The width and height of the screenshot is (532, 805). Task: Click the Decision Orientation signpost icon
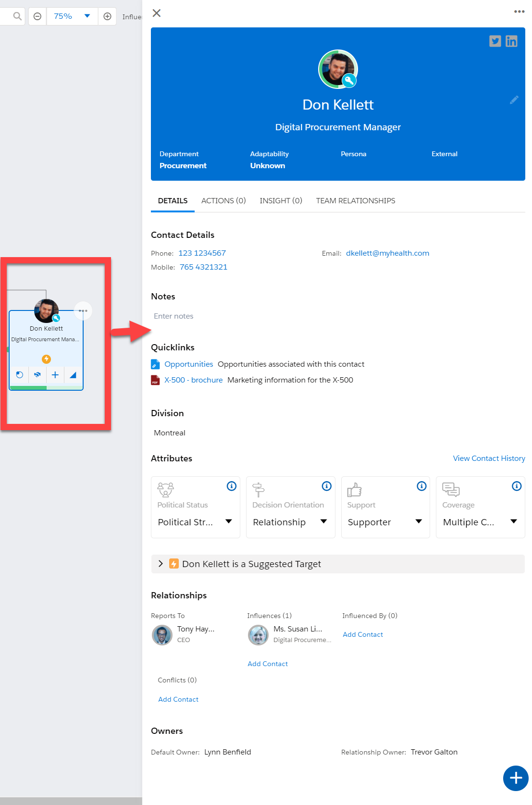pyautogui.click(x=259, y=489)
